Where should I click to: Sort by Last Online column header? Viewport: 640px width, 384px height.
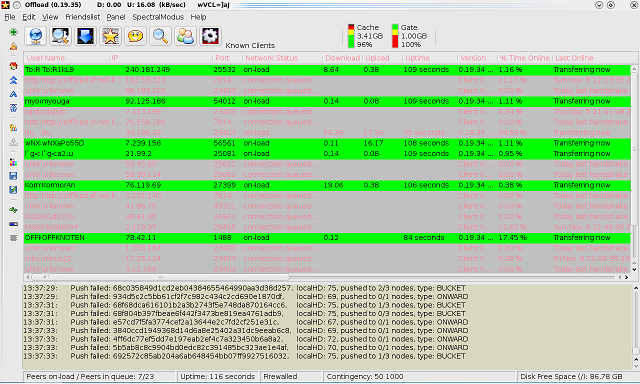tap(592, 58)
